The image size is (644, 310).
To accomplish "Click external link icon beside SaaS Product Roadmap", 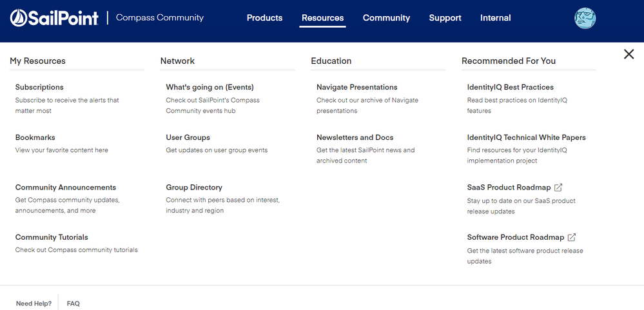I will click(x=558, y=188).
